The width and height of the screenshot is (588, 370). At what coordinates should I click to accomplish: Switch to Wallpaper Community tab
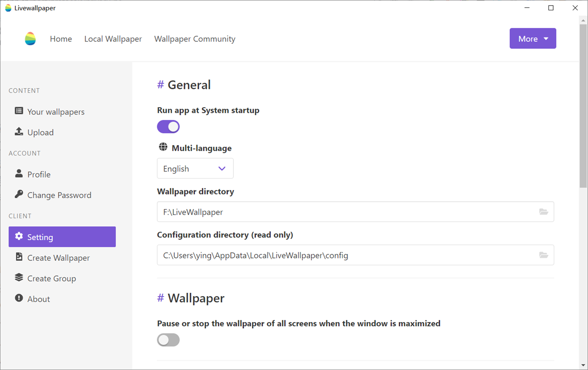coord(194,39)
